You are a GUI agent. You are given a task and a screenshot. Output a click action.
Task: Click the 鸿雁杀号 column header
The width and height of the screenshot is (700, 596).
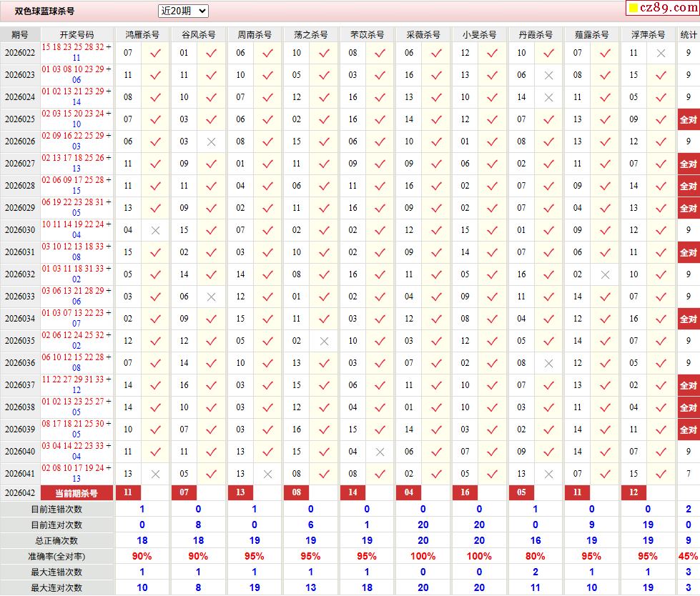pos(142,34)
